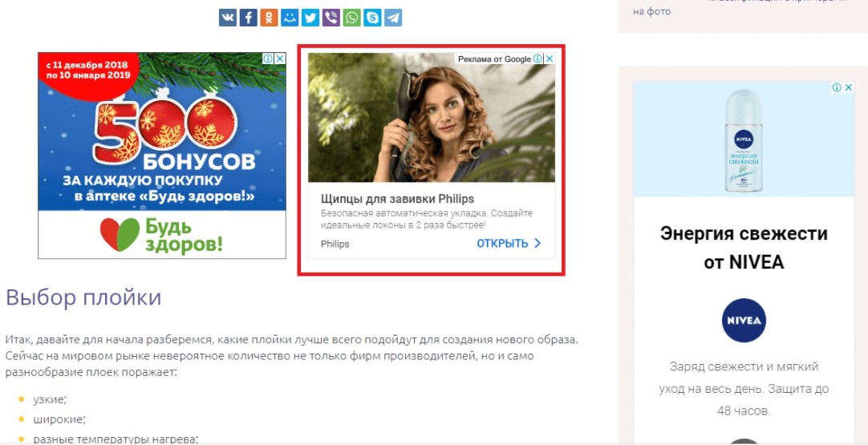868x445 pixels.
Task: Click the paragraph starting Итак, давайте
Action: [292, 355]
